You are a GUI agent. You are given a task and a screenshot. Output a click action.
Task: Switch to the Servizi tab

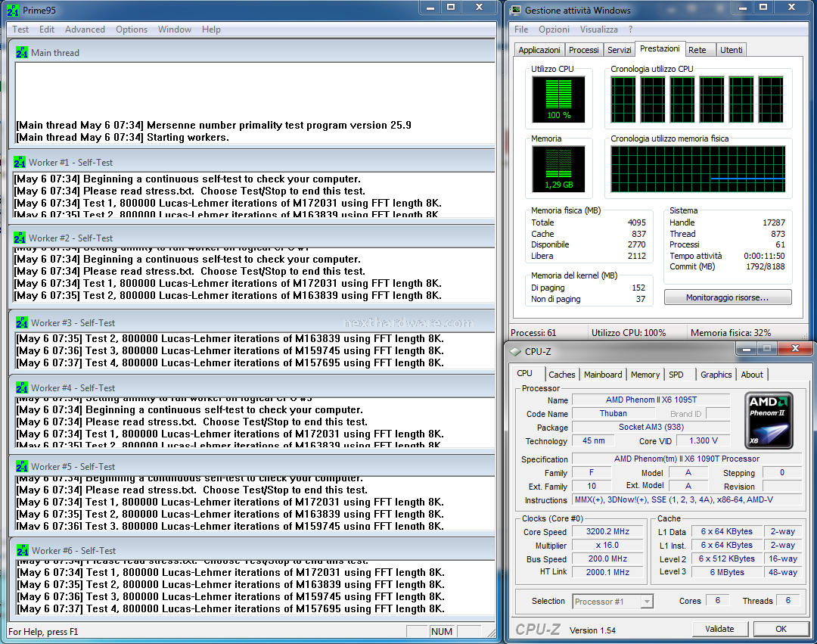pyautogui.click(x=619, y=50)
